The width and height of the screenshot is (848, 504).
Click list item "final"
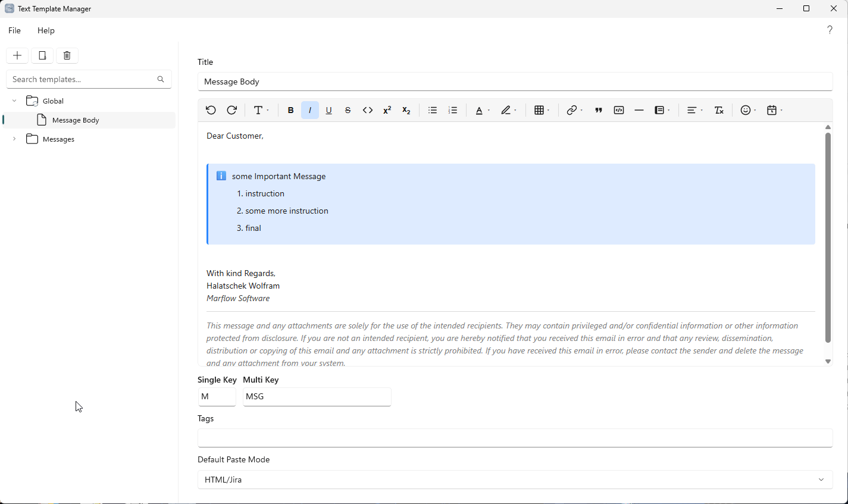pos(254,228)
